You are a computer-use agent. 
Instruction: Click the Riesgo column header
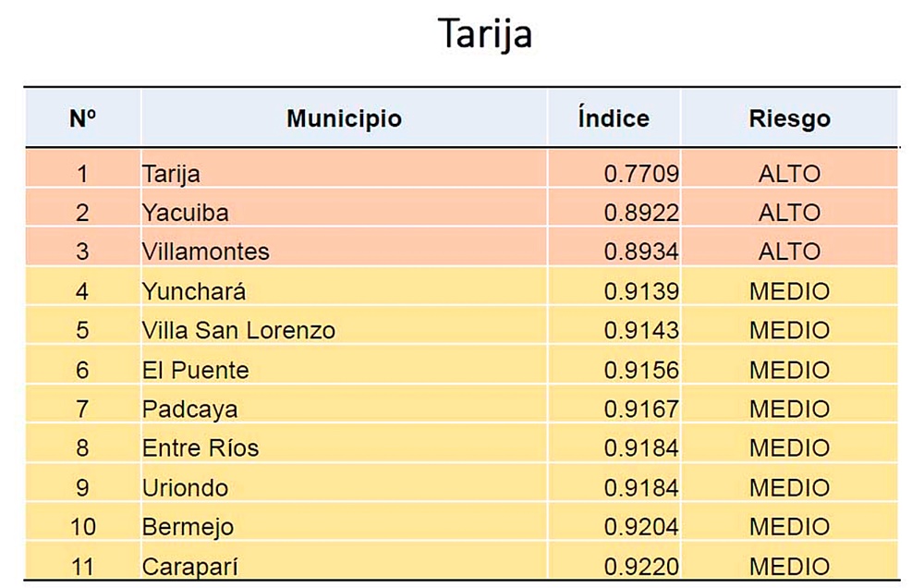pyautogui.click(x=790, y=118)
